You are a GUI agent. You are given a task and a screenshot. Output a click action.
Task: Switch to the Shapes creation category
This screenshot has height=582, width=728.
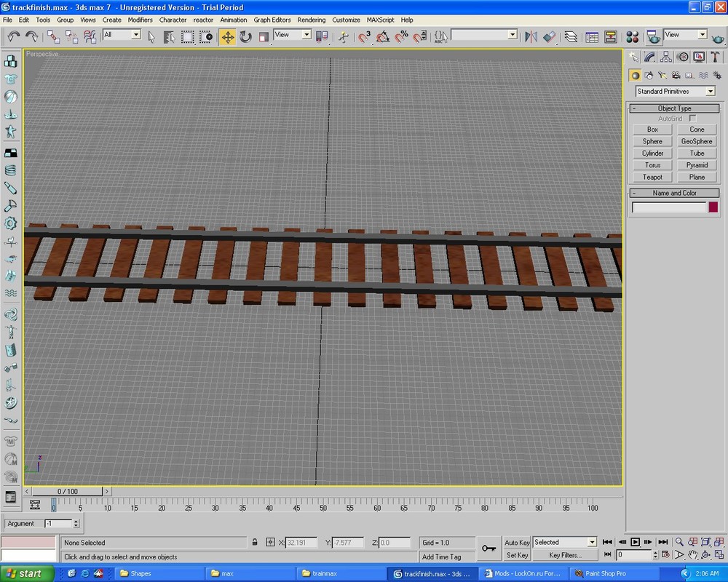coord(649,75)
